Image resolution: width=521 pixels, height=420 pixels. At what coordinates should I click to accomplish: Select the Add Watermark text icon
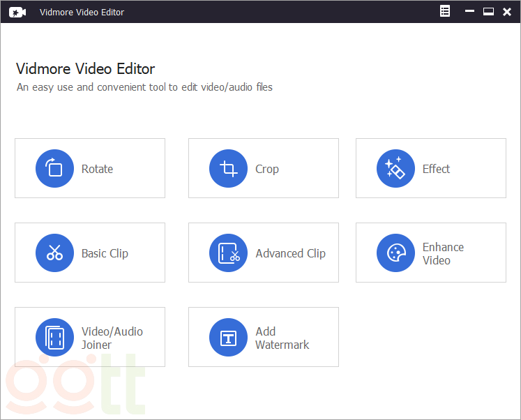tap(228, 338)
